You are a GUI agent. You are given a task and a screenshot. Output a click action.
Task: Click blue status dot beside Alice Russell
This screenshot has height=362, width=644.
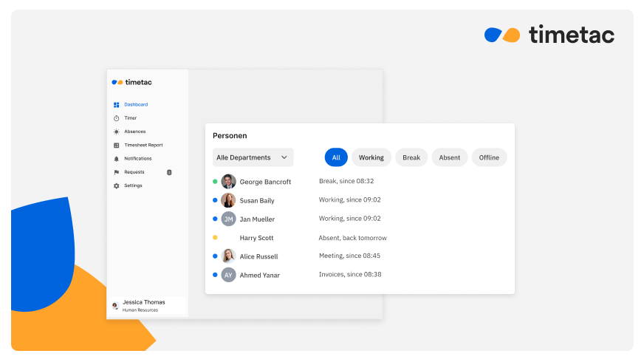(215, 256)
